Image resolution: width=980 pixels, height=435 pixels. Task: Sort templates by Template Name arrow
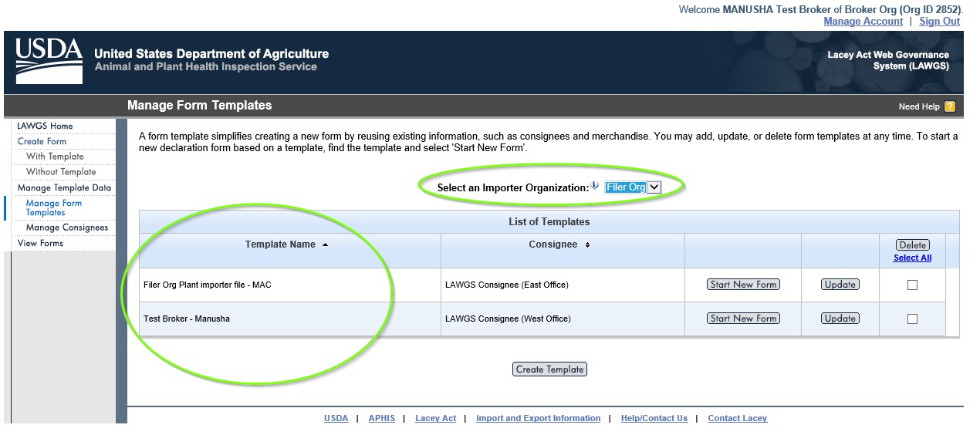(325, 244)
